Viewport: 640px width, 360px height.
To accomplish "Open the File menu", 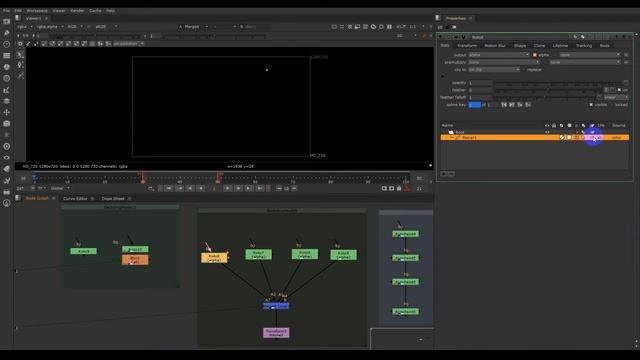I will (6, 11).
